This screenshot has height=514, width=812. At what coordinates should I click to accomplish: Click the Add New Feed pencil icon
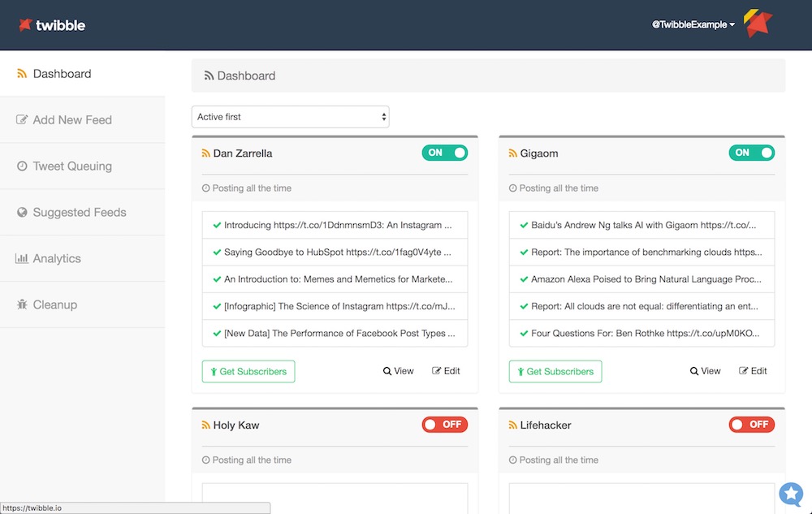22,119
